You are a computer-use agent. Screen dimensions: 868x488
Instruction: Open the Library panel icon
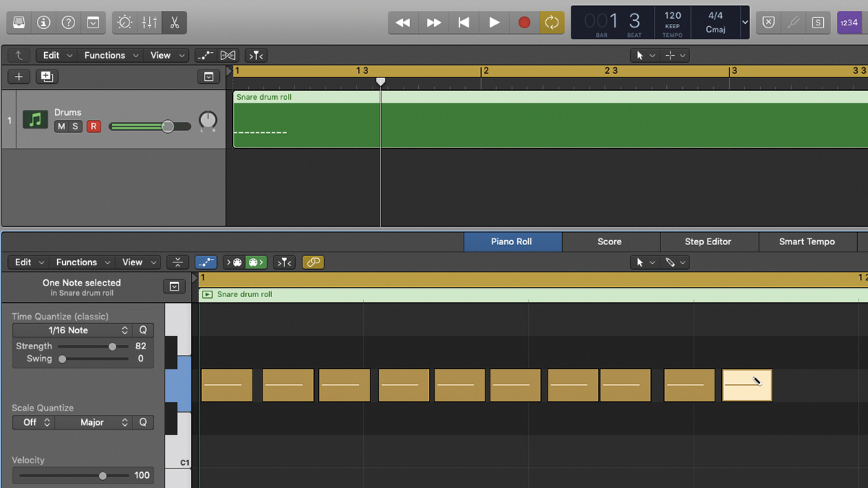point(19,22)
